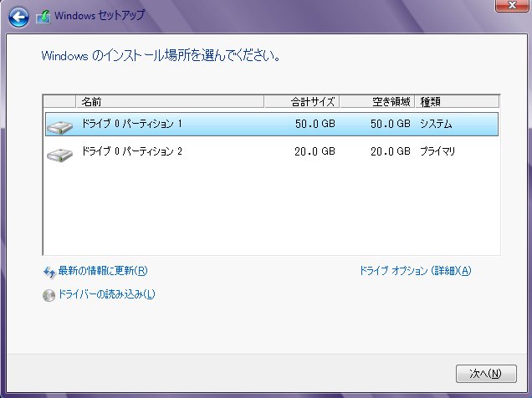Click the drive icon for partition 2
The image size is (532, 398).
(59, 155)
